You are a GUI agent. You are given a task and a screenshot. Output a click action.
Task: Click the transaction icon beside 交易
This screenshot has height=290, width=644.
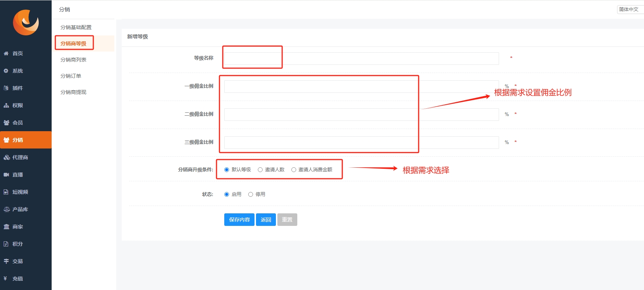click(x=6, y=261)
